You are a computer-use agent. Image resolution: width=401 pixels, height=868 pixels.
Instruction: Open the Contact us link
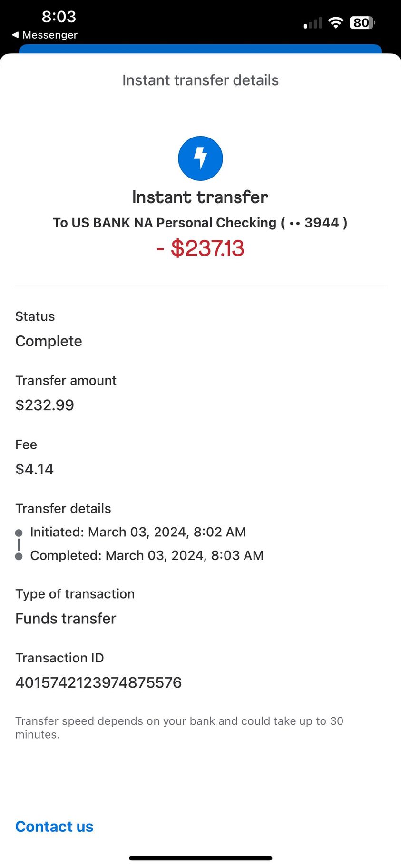54,827
